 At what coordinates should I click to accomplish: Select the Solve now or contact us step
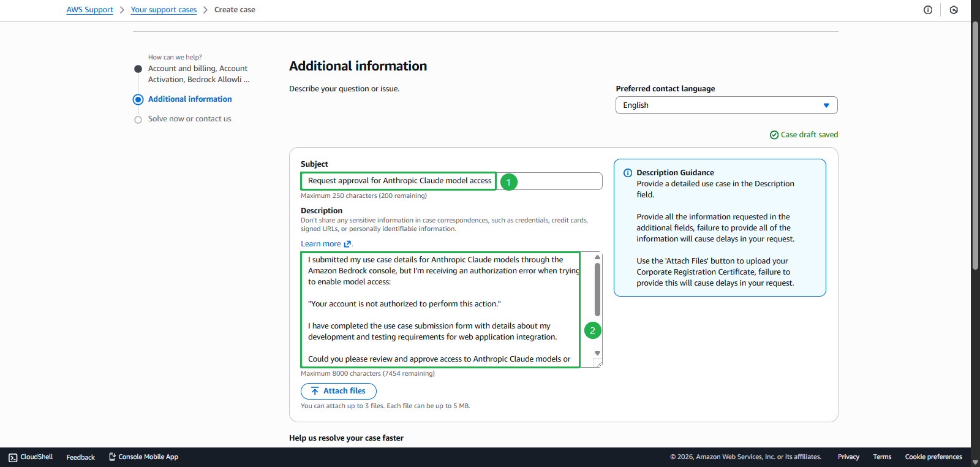click(x=138, y=120)
